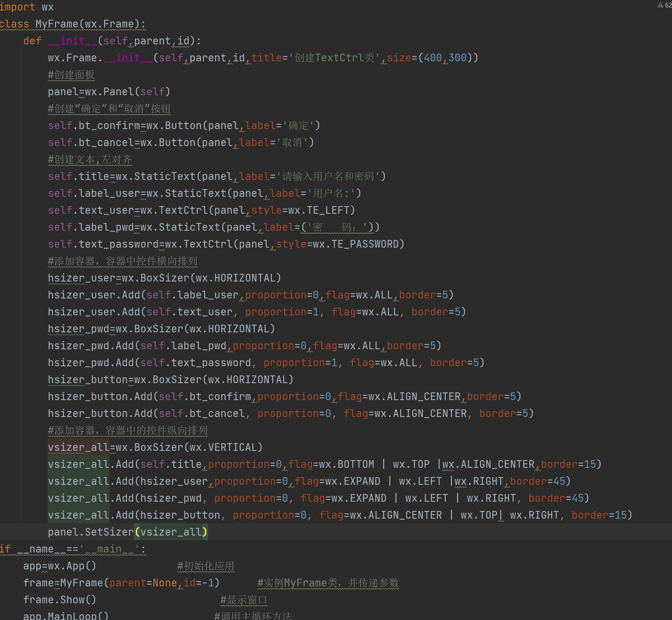Viewport: 672px width, 620px height.
Task: Click comment '#初始化应用'
Action: 205,566
